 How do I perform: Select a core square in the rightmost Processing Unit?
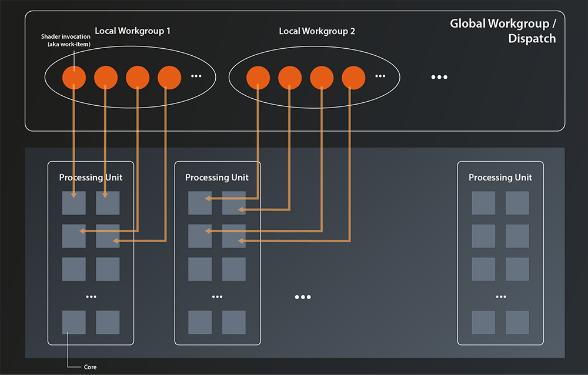click(483, 202)
